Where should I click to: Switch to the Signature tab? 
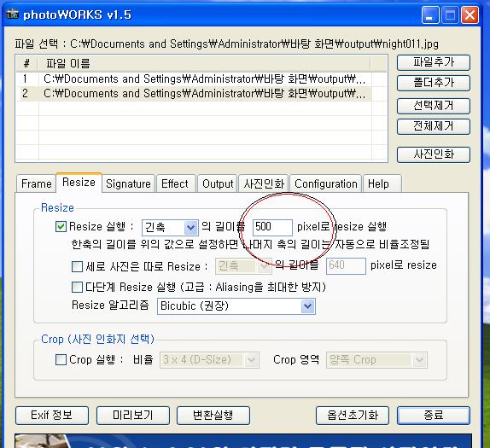pos(128,183)
